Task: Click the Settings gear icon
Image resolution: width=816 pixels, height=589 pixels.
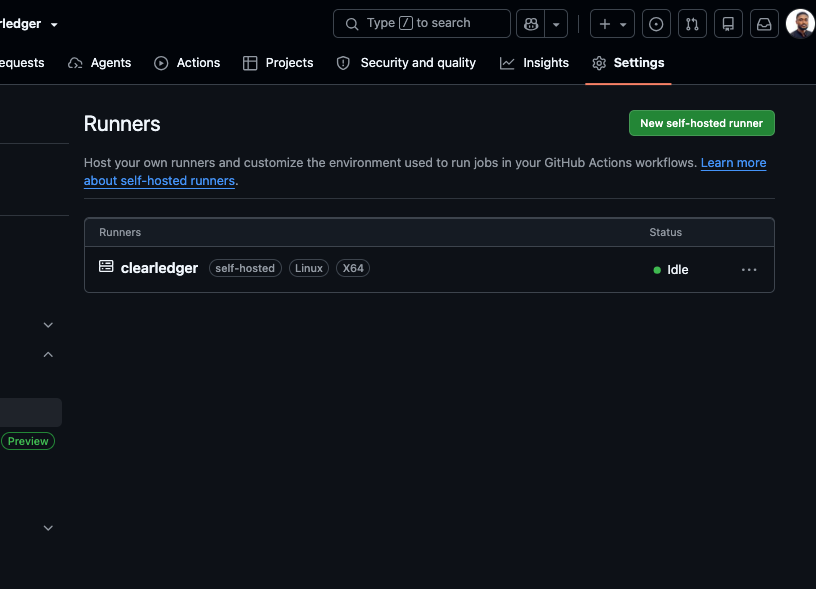Action: [599, 63]
